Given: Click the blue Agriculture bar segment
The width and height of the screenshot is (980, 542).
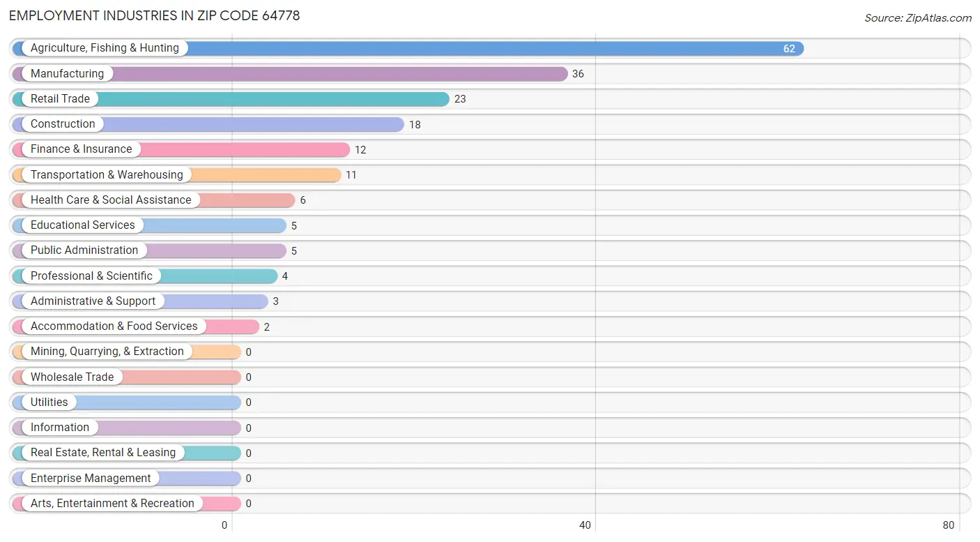Looking at the screenshot, I should tap(408, 48).
